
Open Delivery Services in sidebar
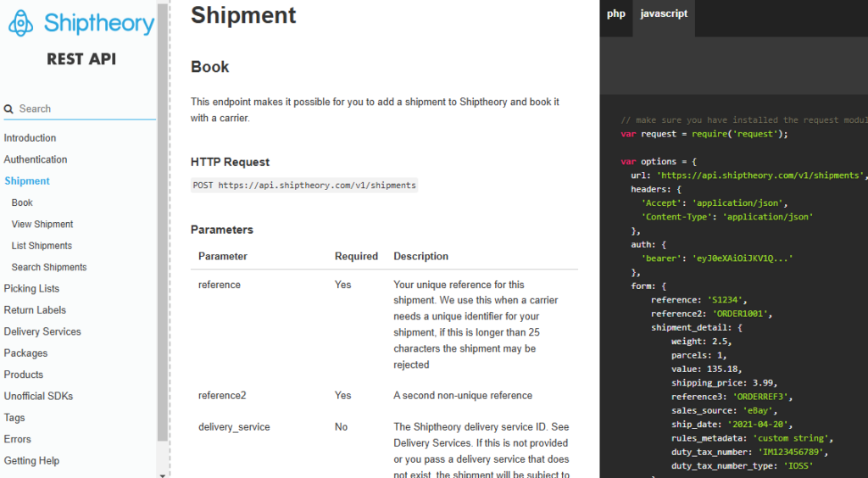click(42, 331)
